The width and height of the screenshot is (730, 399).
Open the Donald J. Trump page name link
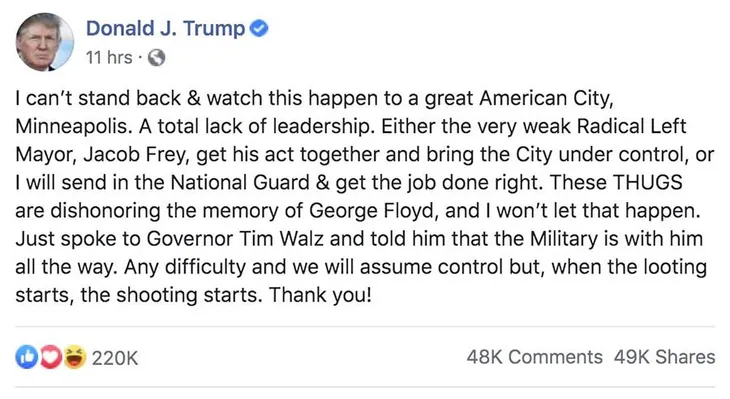coord(165,29)
